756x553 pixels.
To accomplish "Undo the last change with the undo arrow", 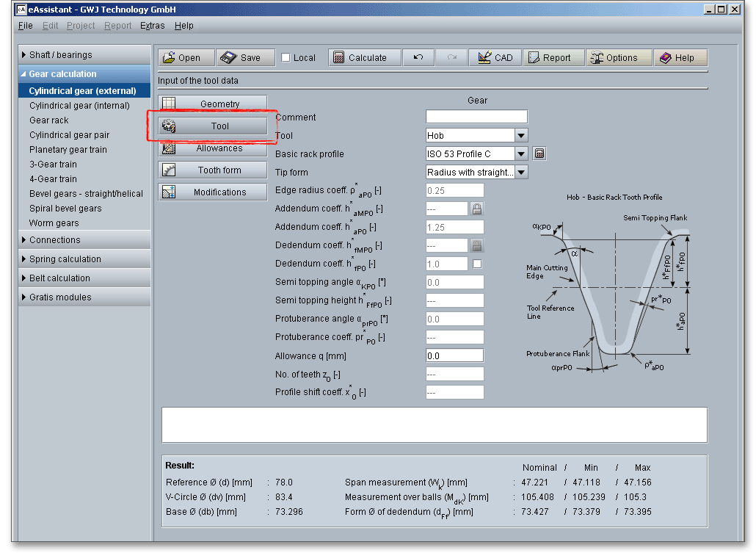I will (418, 58).
